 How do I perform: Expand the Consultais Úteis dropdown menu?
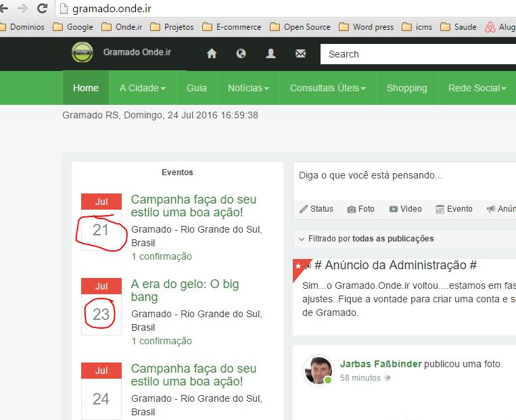pyautogui.click(x=328, y=88)
